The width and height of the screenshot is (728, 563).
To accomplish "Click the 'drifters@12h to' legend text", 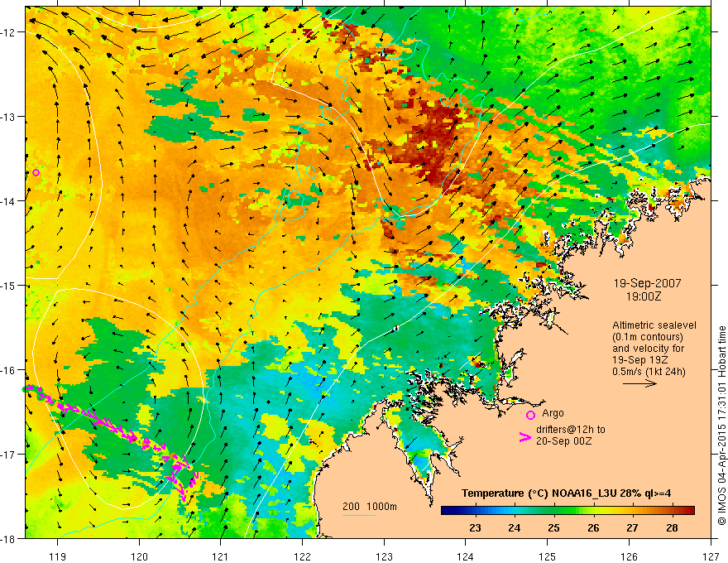I will click(x=571, y=430).
